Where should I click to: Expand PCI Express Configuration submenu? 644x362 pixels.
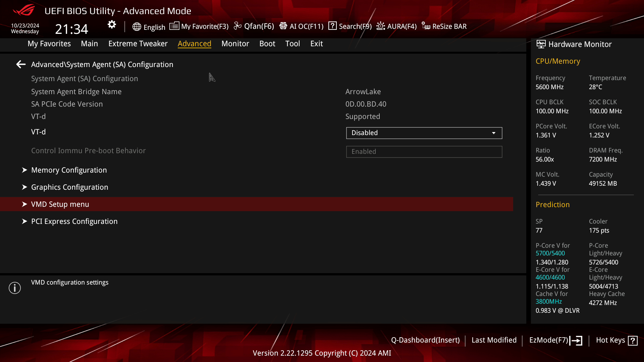click(x=74, y=222)
